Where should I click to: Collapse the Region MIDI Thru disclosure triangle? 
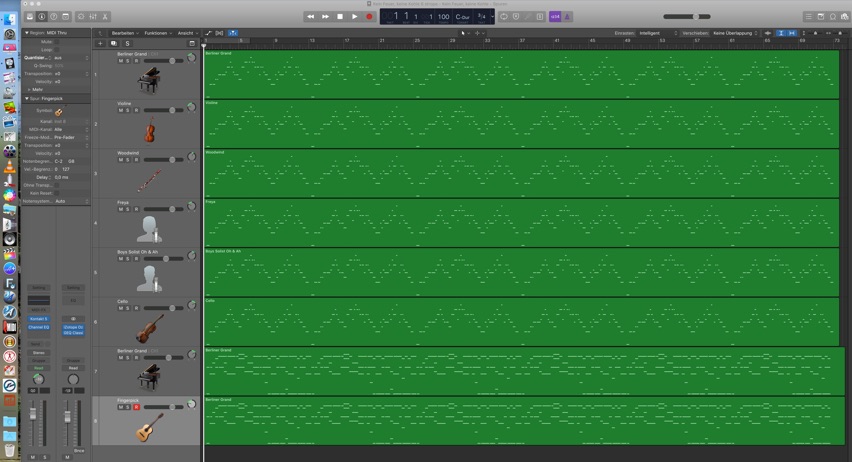(x=27, y=33)
